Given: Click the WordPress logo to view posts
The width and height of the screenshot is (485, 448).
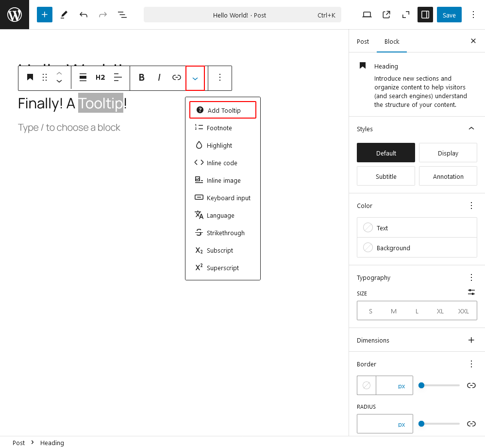Looking at the screenshot, I should (15, 15).
